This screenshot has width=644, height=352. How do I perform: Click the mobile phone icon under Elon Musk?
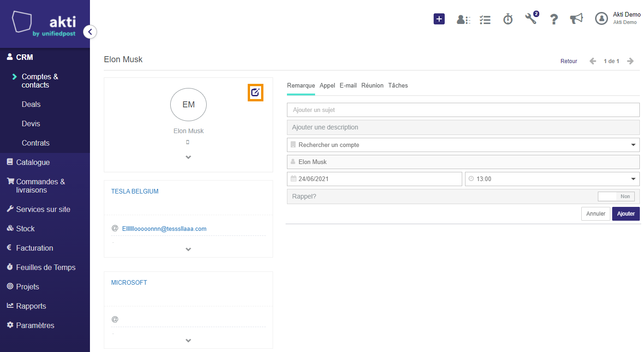point(188,142)
